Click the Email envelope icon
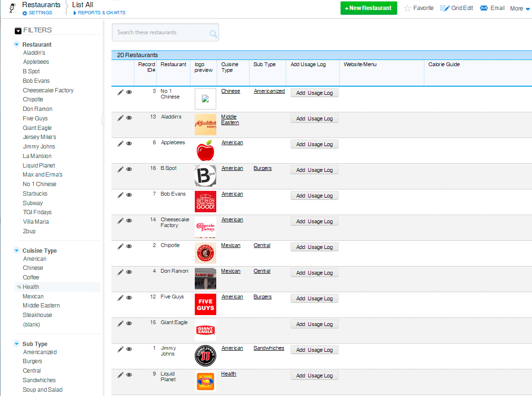 [484, 8]
